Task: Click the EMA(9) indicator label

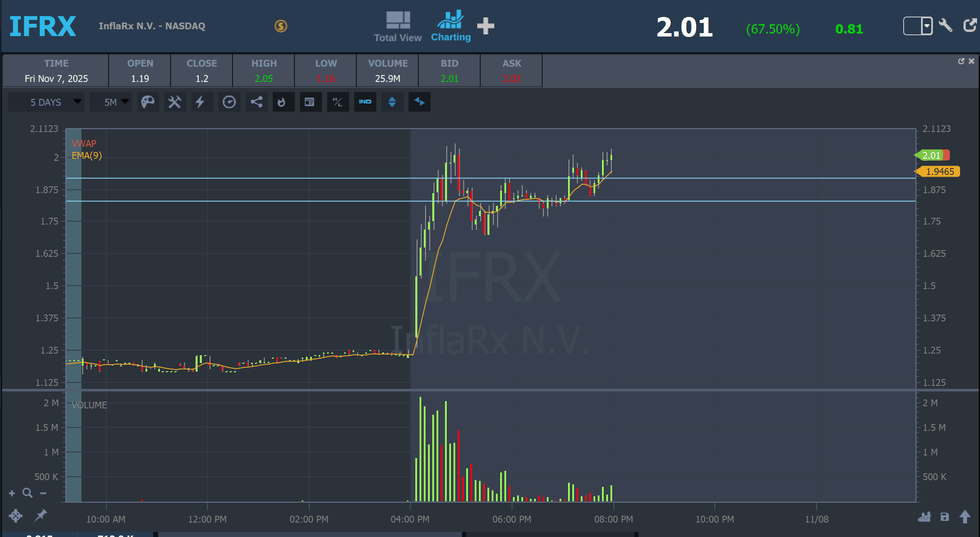Action: tap(87, 155)
